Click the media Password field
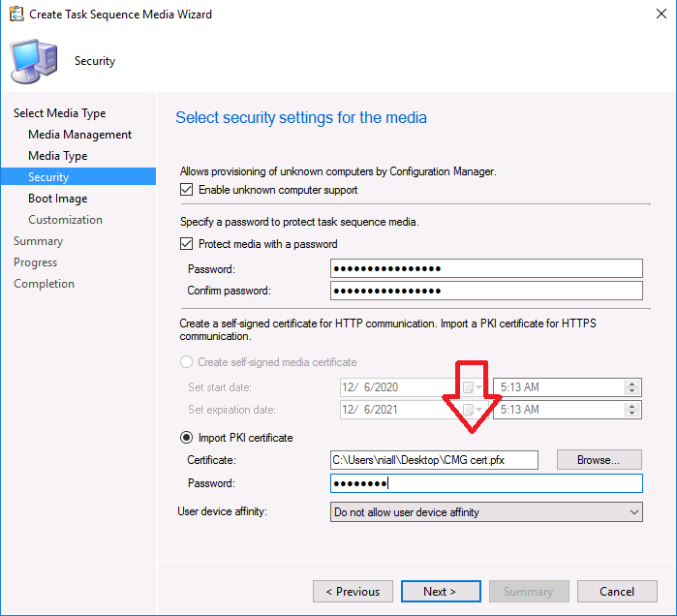This screenshot has height=616, width=677. pyautogui.click(x=486, y=268)
